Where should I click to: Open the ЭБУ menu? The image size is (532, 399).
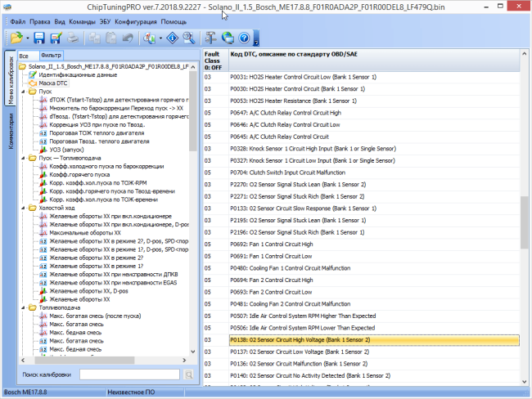pyautogui.click(x=105, y=22)
